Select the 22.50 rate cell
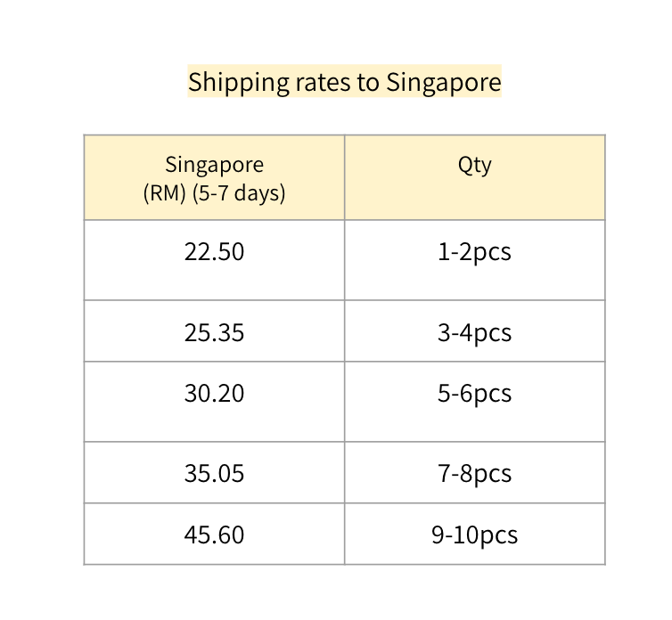This screenshot has height=620, width=672. [214, 252]
